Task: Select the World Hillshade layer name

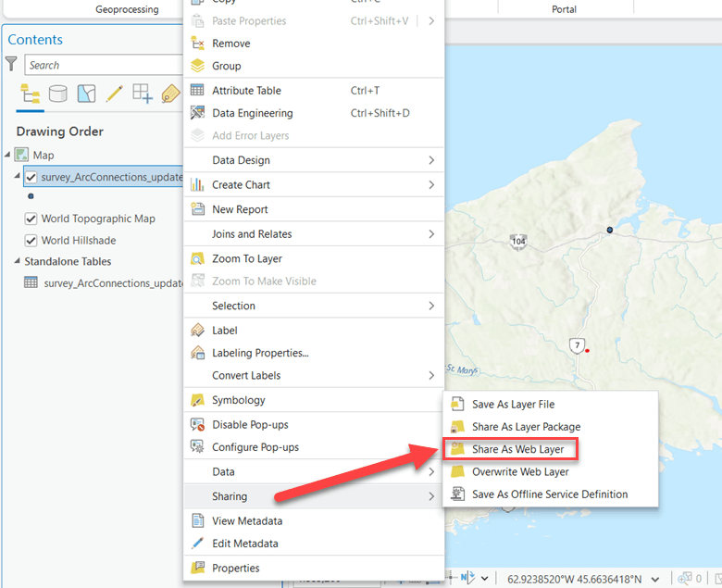Action: [79, 241]
